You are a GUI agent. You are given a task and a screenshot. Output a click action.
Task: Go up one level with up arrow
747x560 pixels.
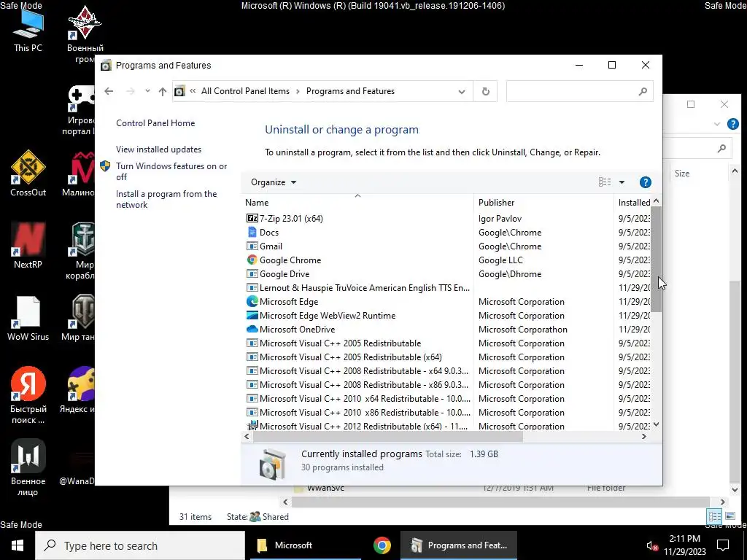click(x=163, y=91)
